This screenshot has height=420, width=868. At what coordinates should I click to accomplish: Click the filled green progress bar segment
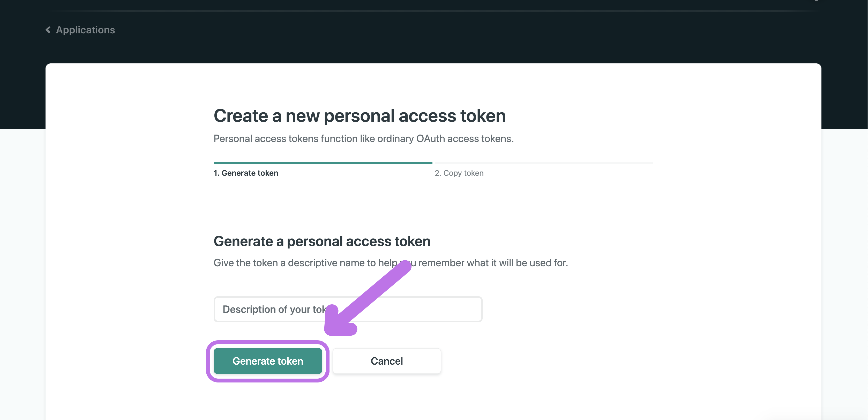(323, 163)
